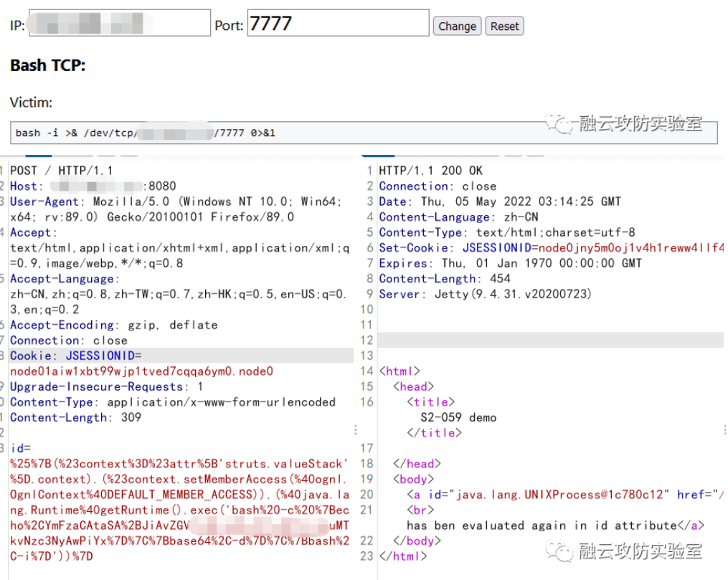
Task: Click 'Upgrade-Insecure-Requests: 1' header
Action: click(106, 387)
